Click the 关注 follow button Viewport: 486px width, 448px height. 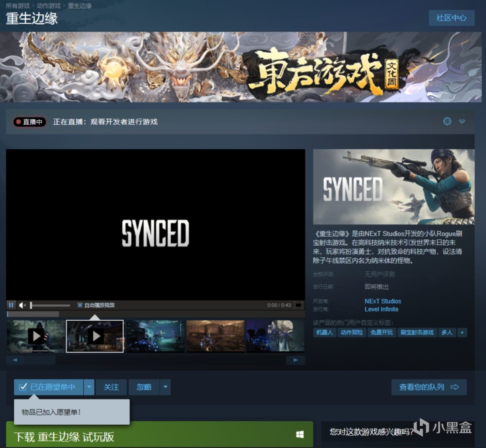[111, 387]
